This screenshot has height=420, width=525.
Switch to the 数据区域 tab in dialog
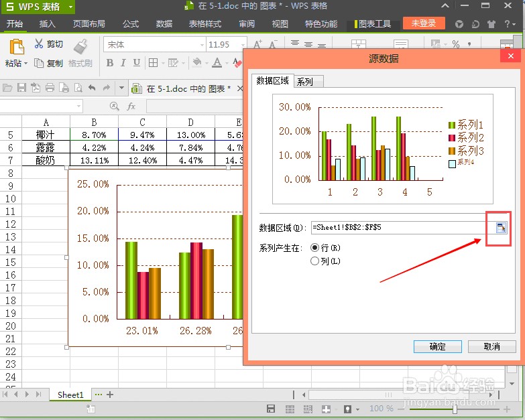pos(272,80)
